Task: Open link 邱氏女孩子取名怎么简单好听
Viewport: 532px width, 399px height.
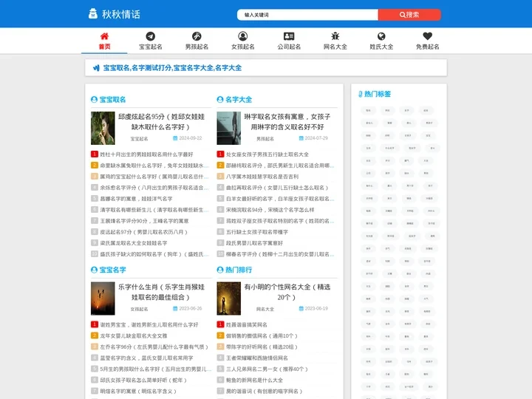Action: tap(143, 380)
